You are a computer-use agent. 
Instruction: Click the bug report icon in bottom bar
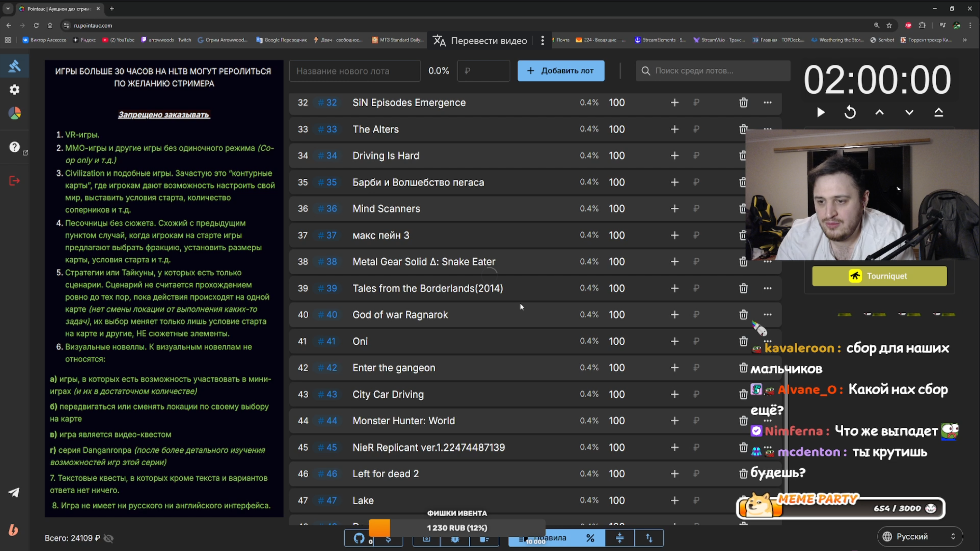(455, 539)
